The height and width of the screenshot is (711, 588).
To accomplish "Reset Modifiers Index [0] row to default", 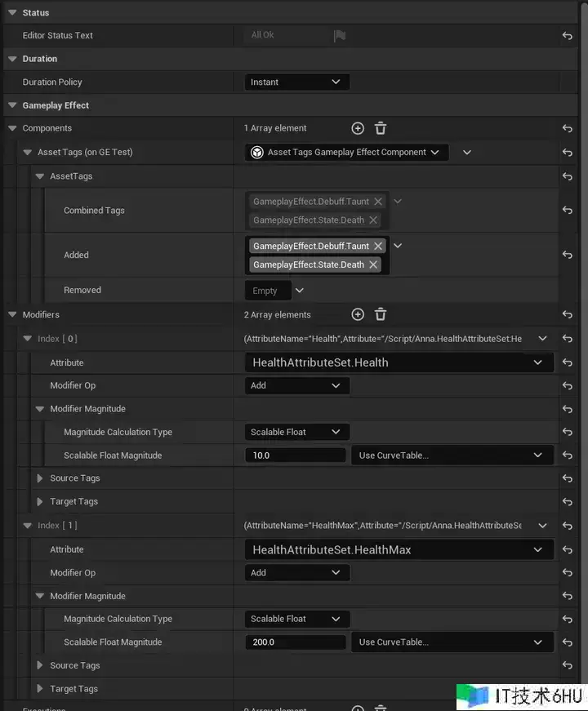I will click(567, 339).
